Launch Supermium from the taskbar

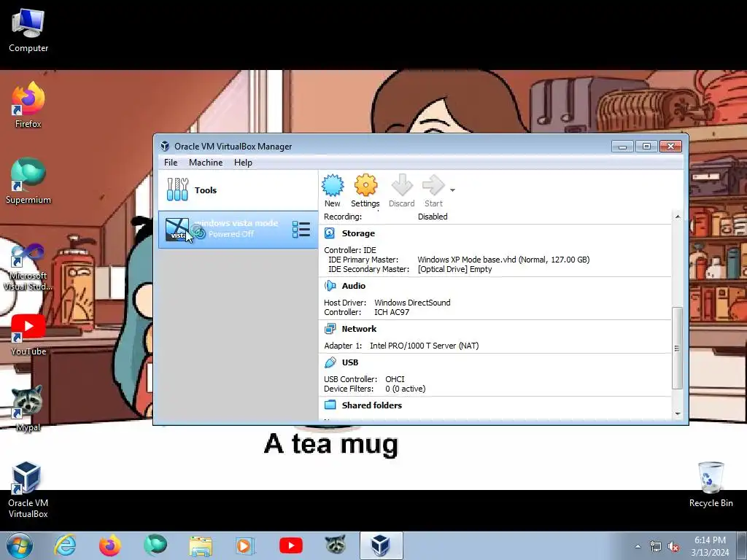click(155, 545)
